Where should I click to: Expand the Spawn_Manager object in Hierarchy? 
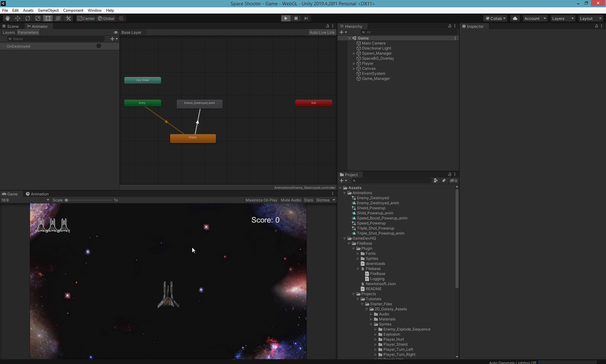(x=354, y=53)
